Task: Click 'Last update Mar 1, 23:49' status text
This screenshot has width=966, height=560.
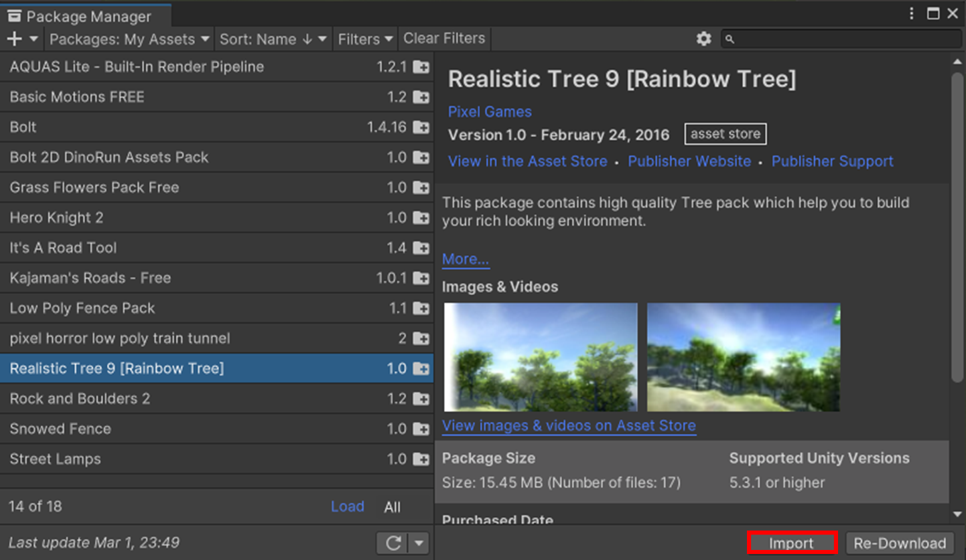Action: click(94, 543)
